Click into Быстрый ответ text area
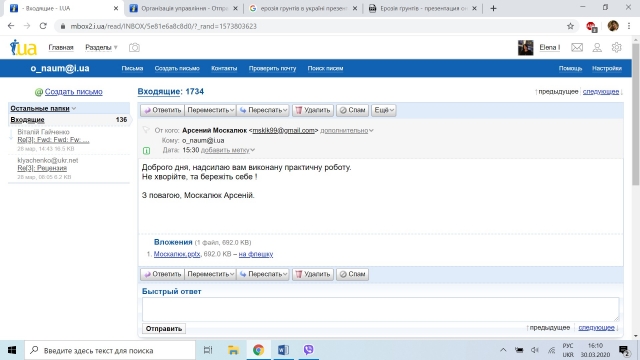The image size is (640, 360). click(x=380, y=309)
